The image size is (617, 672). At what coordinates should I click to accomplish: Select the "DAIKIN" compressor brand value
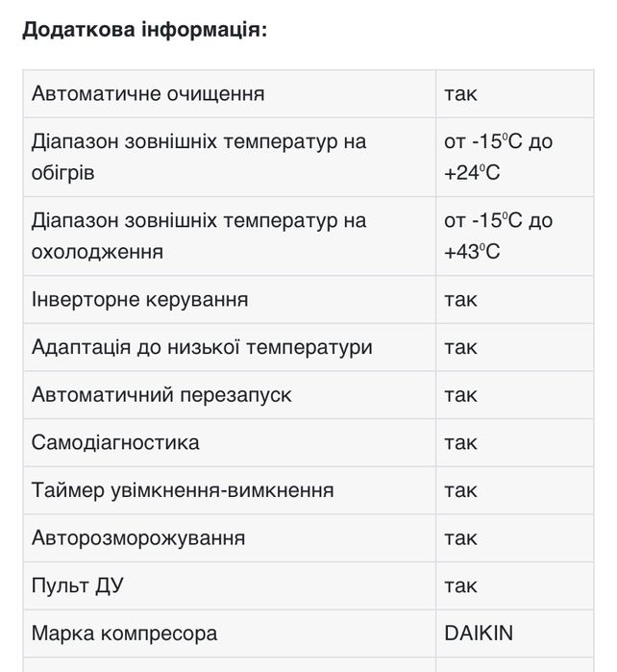[x=479, y=634]
